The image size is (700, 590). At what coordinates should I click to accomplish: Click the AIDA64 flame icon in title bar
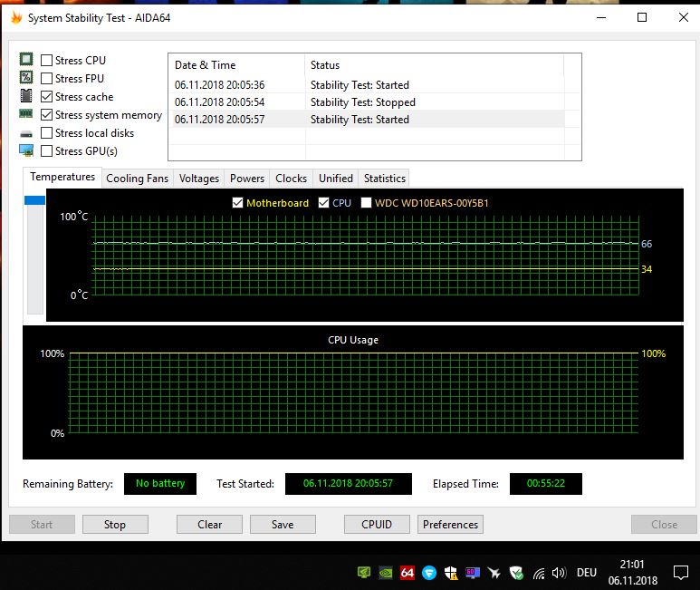16,18
